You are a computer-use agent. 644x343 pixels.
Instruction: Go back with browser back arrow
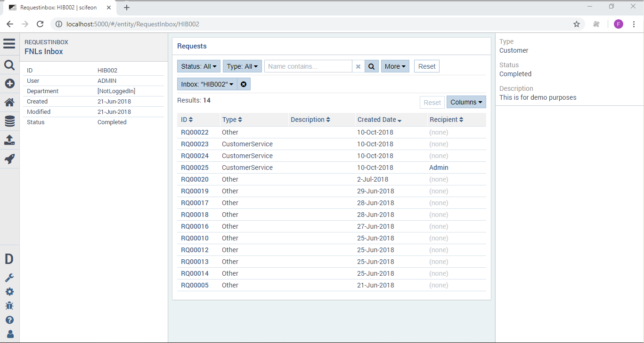point(10,24)
